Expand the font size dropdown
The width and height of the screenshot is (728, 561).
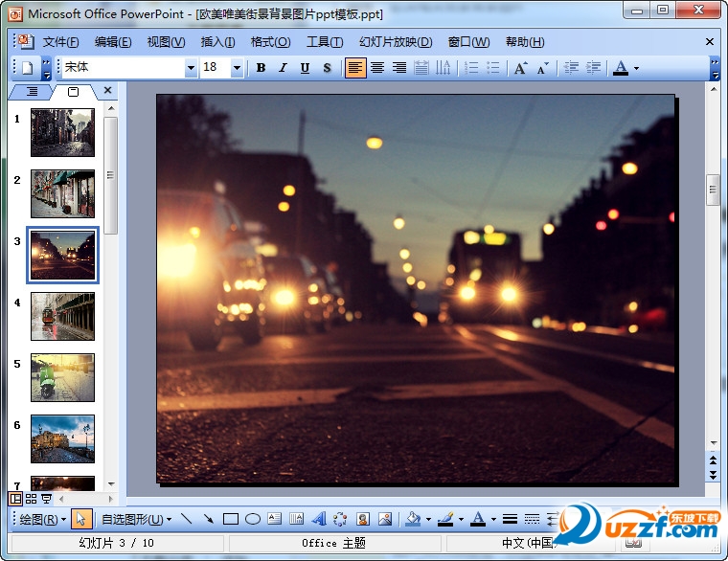237,68
